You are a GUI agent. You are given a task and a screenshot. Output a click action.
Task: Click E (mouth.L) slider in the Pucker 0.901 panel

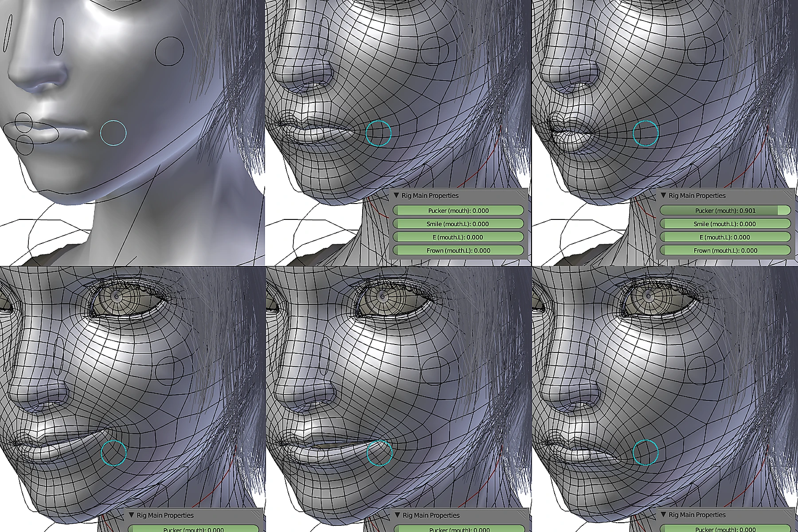[725, 237]
